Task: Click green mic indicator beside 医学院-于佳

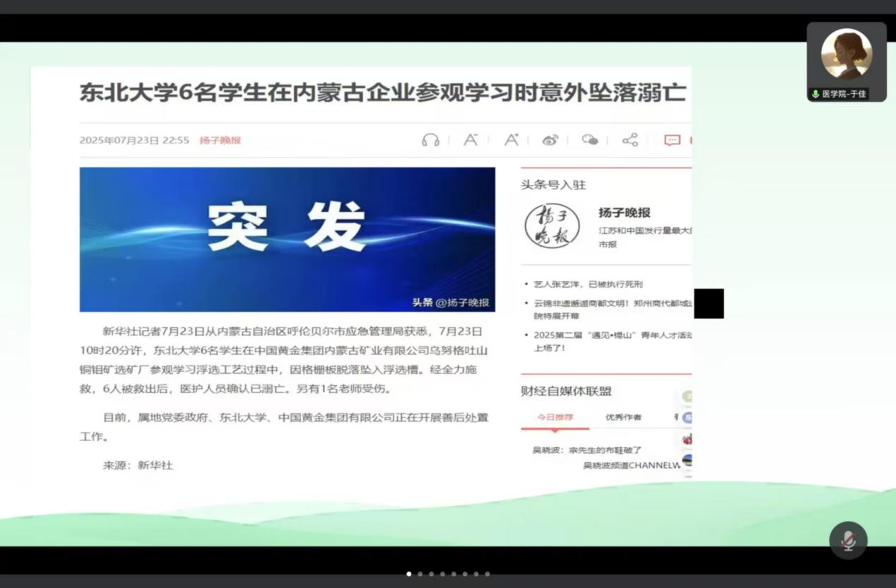Action: click(x=815, y=94)
